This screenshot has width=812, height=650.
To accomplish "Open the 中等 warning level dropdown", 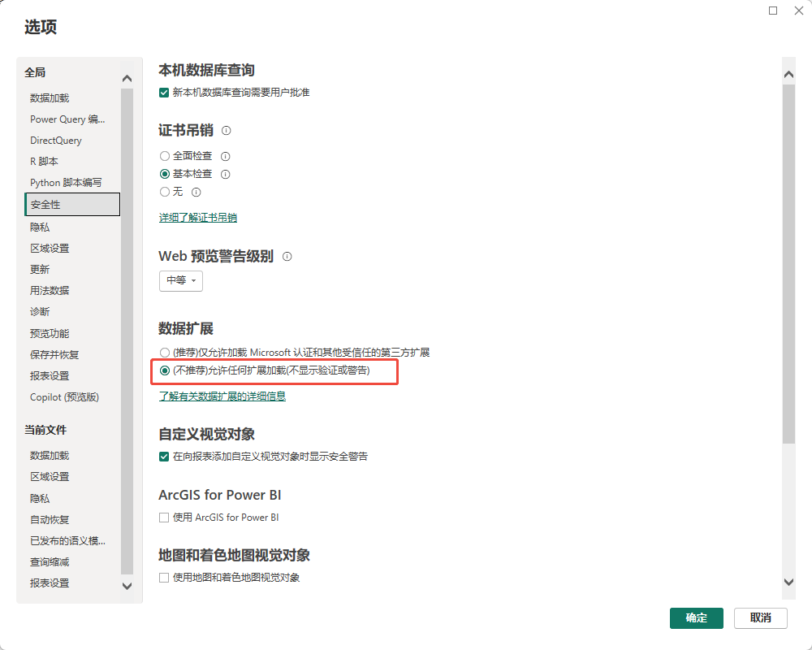I will [x=180, y=280].
